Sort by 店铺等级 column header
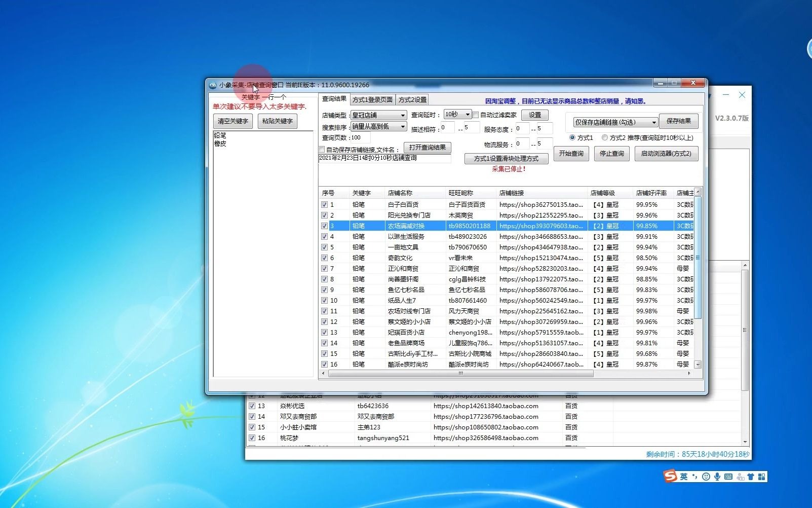The image size is (812, 508). 610,193
